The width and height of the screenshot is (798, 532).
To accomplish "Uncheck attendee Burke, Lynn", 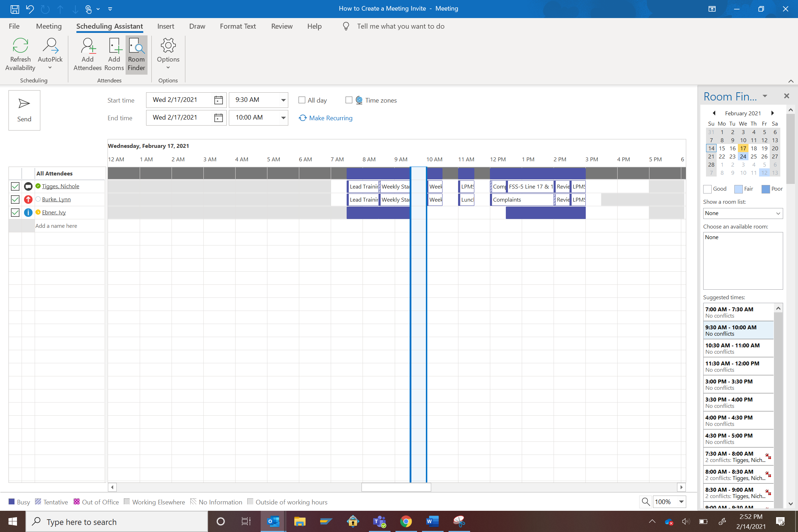I will click(x=15, y=199).
